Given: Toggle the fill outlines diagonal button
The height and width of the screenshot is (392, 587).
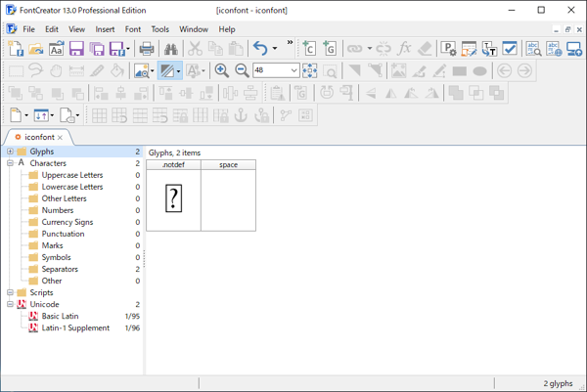Looking at the screenshot, I should pyautogui.click(x=166, y=70).
